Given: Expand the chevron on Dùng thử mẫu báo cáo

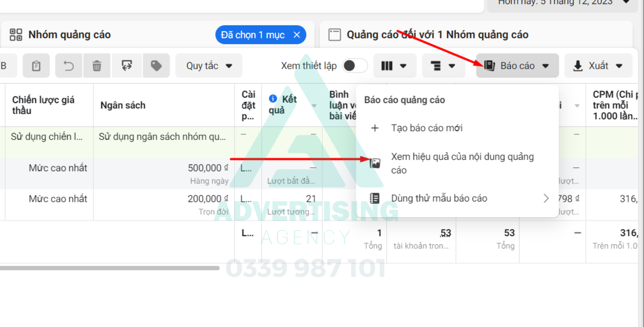Looking at the screenshot, I should click(546, 198).
